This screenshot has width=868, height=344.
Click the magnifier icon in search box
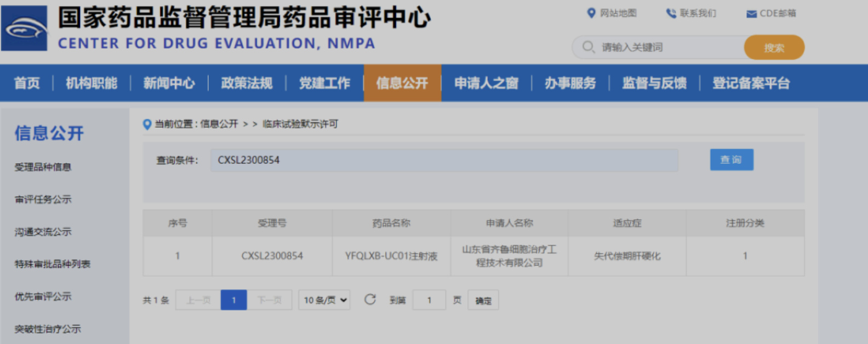coord(588,47)
